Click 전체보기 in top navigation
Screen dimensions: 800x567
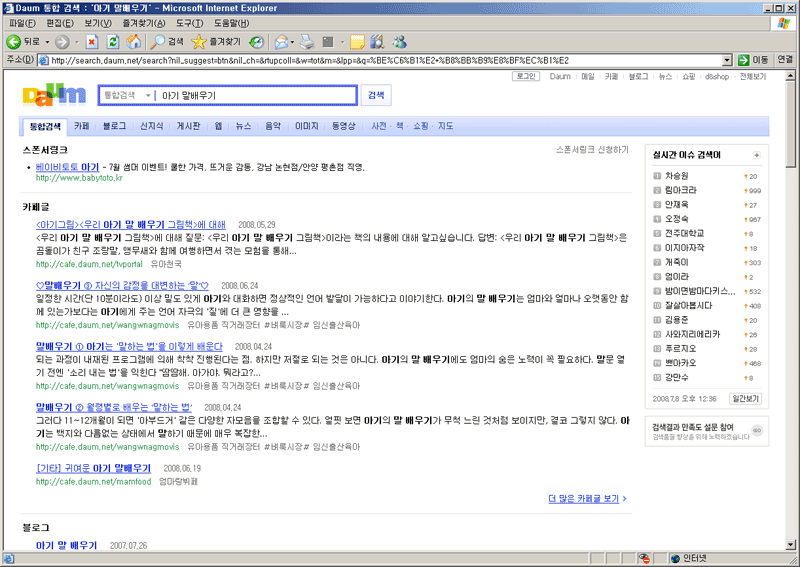(753, 76)
